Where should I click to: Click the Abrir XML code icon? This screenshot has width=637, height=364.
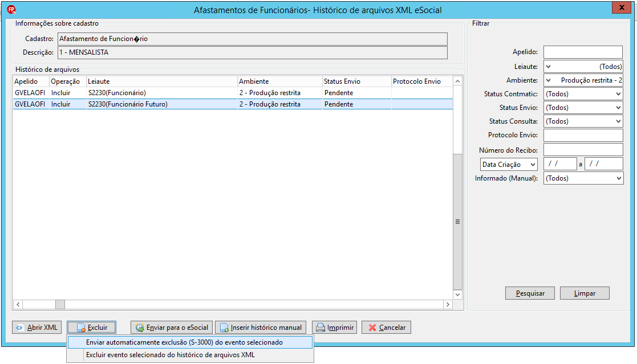pyautogui.click(x=19, y=328)
